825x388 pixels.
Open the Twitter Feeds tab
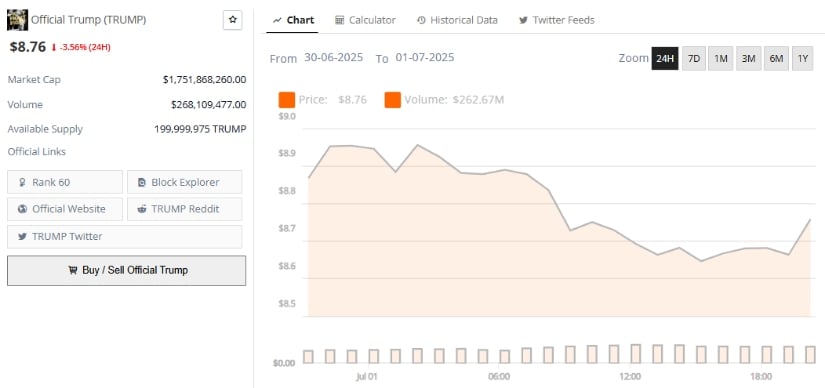click(557, 20)
